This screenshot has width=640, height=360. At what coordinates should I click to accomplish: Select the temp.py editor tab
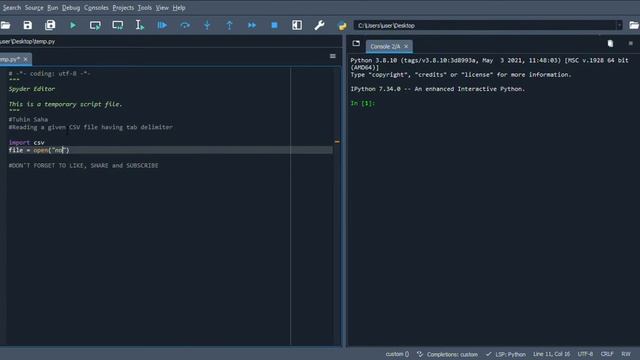11,59
